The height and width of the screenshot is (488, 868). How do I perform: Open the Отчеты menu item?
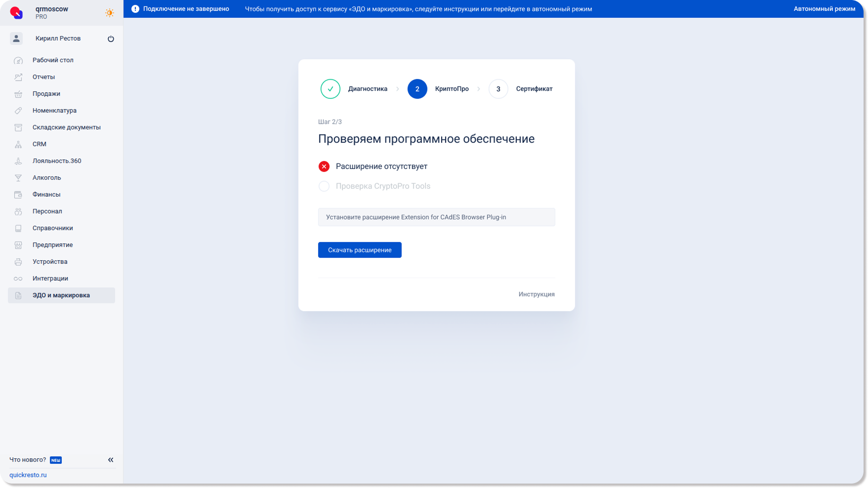pos(43,77)
